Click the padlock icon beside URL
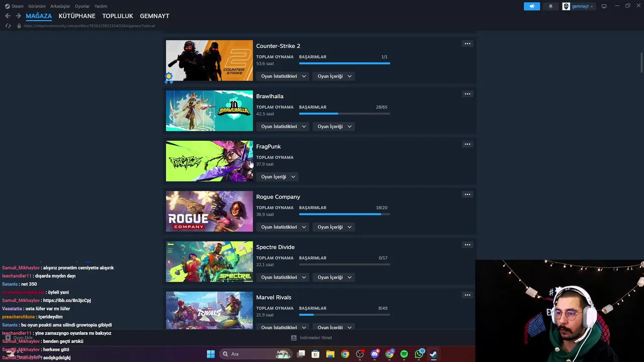 tap(19, 26)
